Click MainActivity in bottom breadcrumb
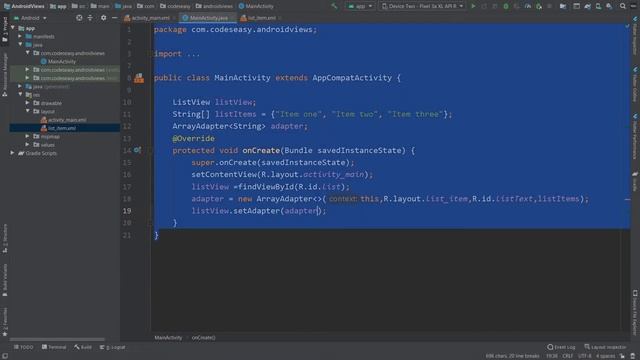Viewport: 640px width, 360px height. click(168, 338)
